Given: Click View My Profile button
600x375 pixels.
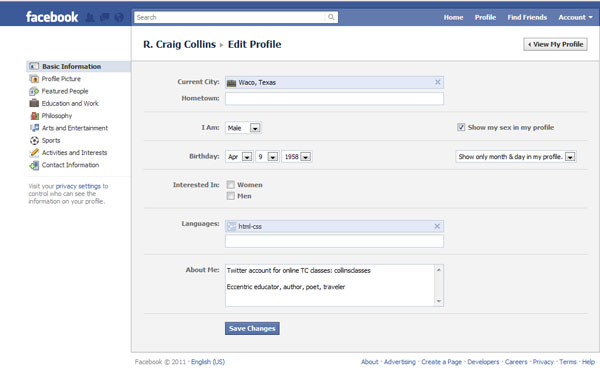Looking at the screenshot, I should (x=555, y=44).
